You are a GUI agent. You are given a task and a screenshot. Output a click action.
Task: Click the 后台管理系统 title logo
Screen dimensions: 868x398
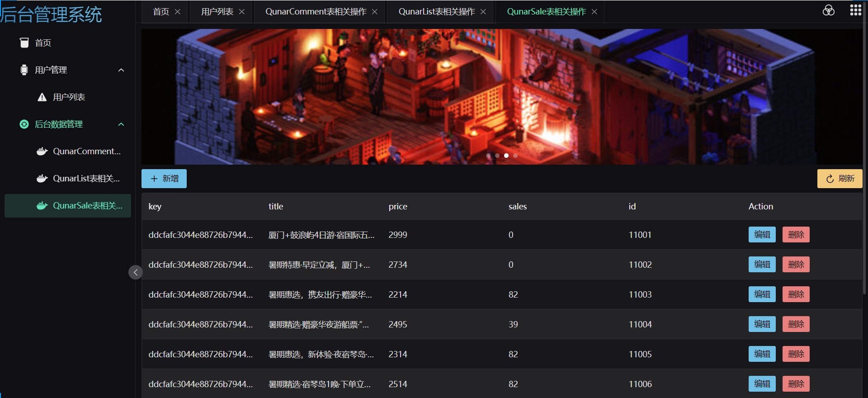[51, 14]
